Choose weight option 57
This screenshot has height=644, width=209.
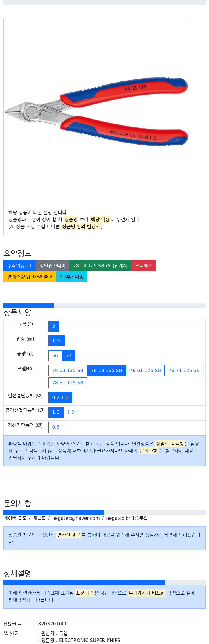click(69, 356)
